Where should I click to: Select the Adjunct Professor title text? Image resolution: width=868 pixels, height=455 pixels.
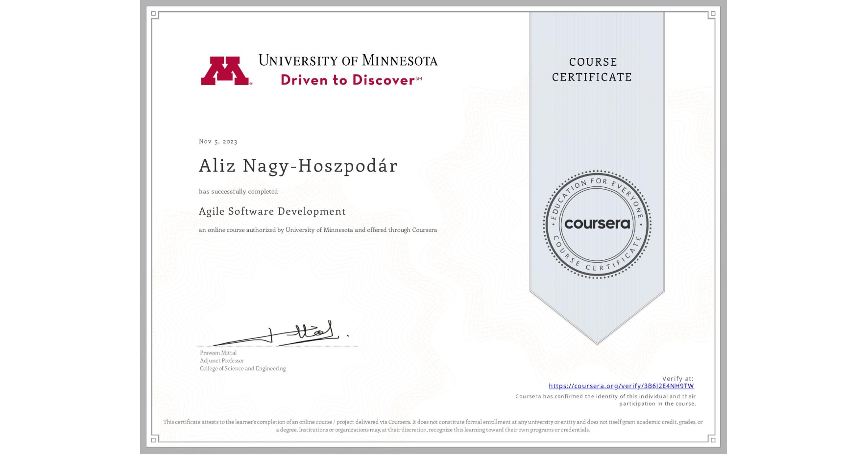(x=221, y=360)
